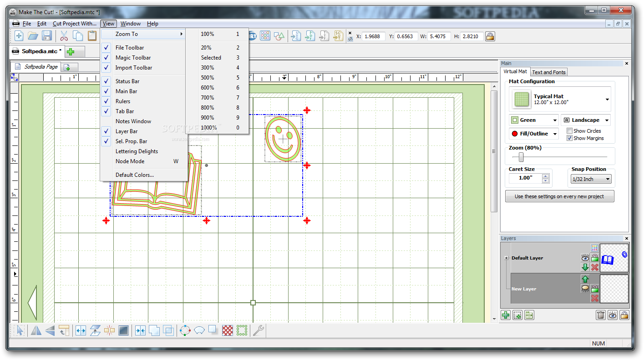Click the Default Layer color grid swatch

(x=594, y=248)
